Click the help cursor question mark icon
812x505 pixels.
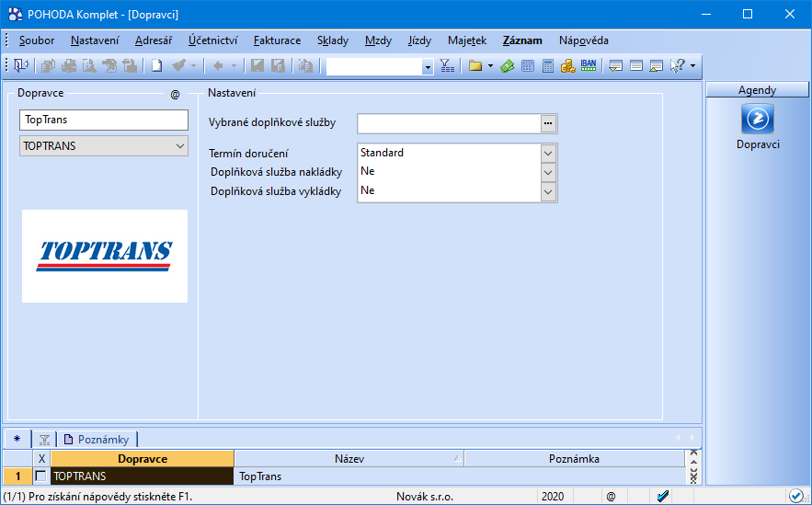pos(678,66)
